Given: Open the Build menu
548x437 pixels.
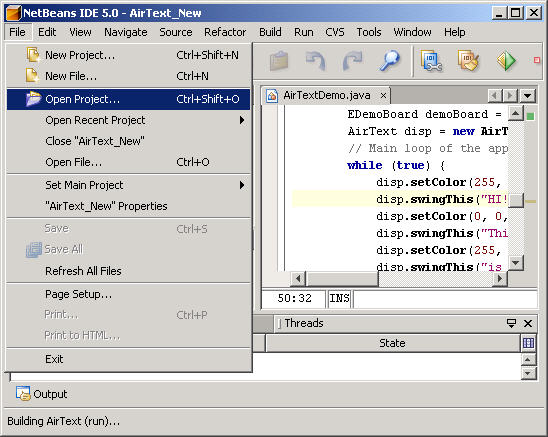Looking at the screenshot, I should (270, 32).
